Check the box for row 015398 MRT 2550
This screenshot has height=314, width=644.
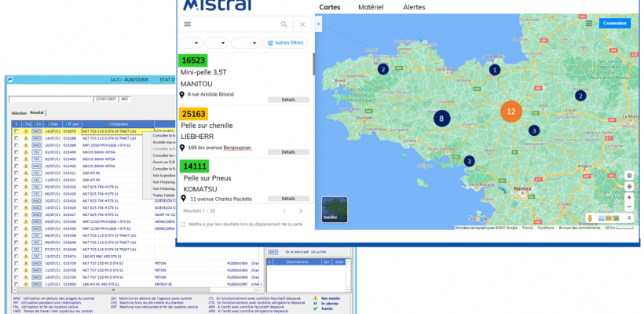(16, 145)
